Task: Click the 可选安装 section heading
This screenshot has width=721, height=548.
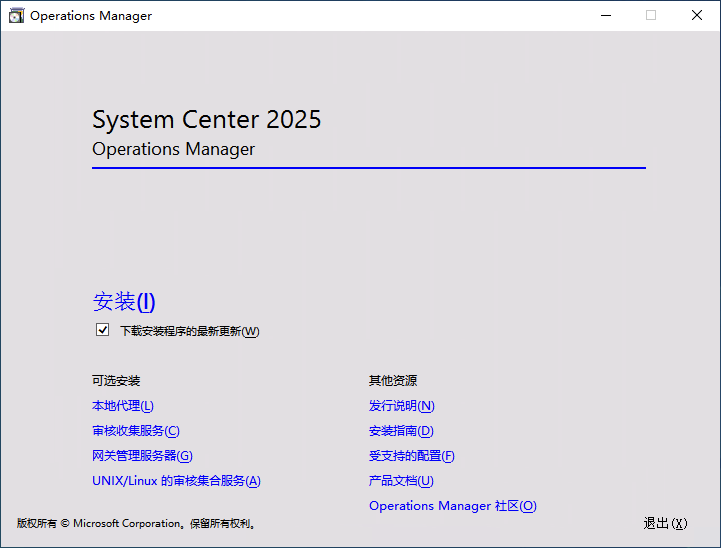Action: [x=116, y=381]
